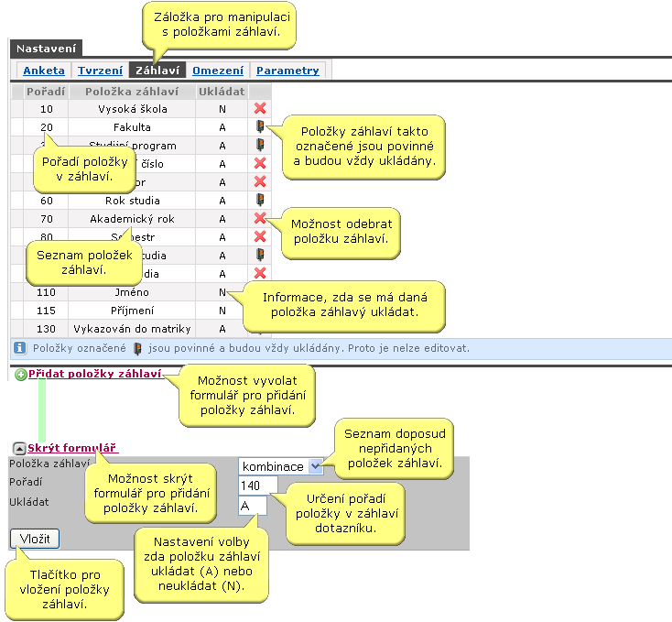Delete the Akademický rok header item
The image size is (672, 622).
click(x=260, y=218)
